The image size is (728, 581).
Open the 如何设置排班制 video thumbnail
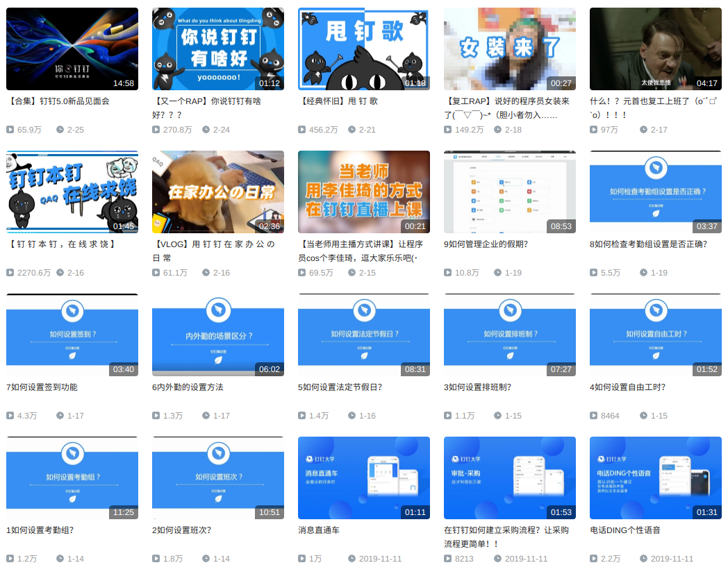coord(509,335)
